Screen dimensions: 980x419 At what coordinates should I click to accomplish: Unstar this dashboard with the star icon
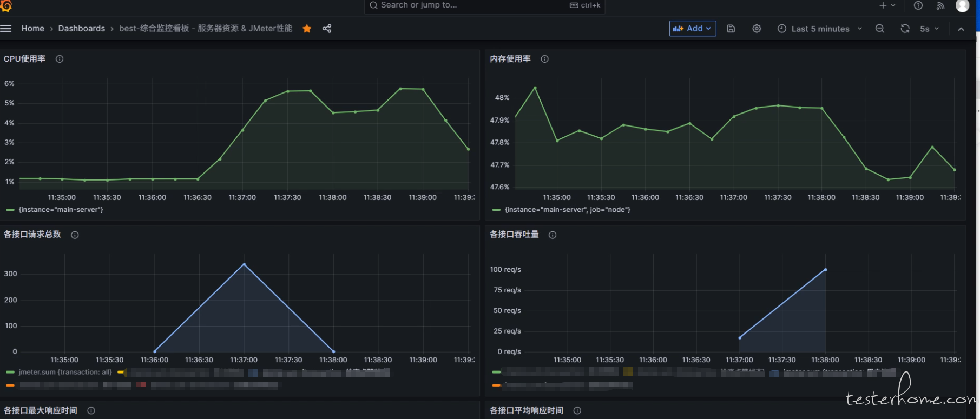307,29
